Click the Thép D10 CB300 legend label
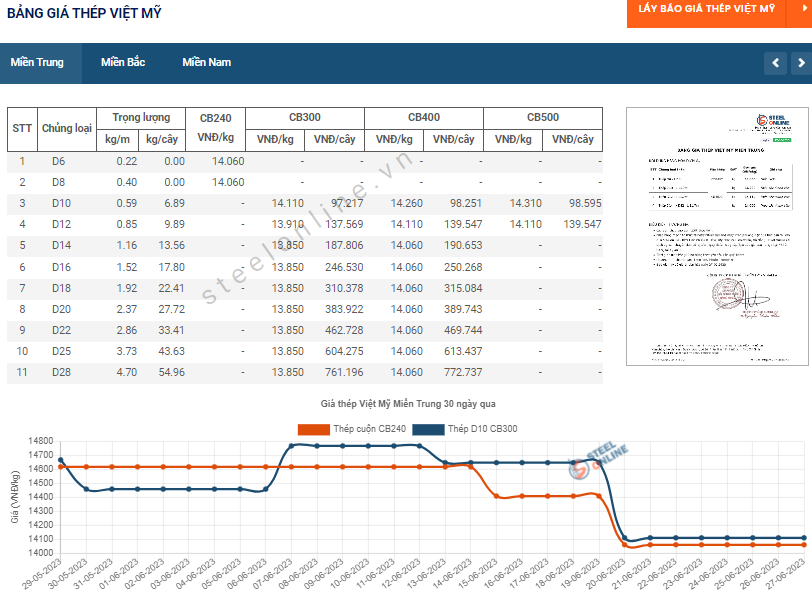Screen dimensions: 812x597 483,429
